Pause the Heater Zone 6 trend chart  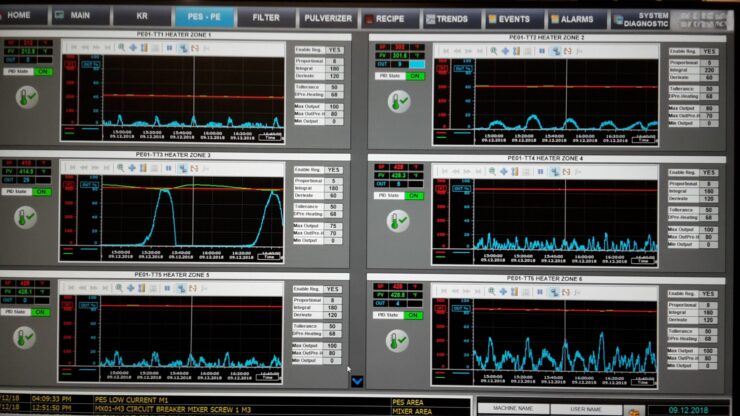540,292
